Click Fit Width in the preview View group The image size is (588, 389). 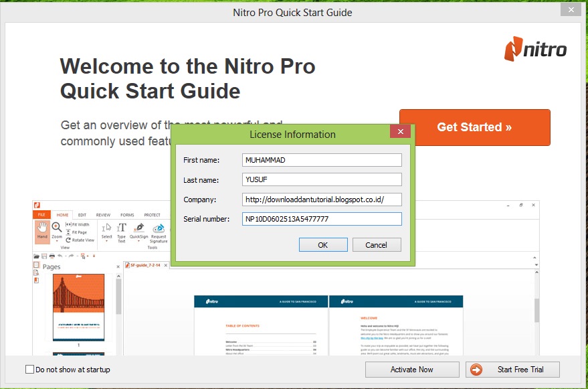77,224
